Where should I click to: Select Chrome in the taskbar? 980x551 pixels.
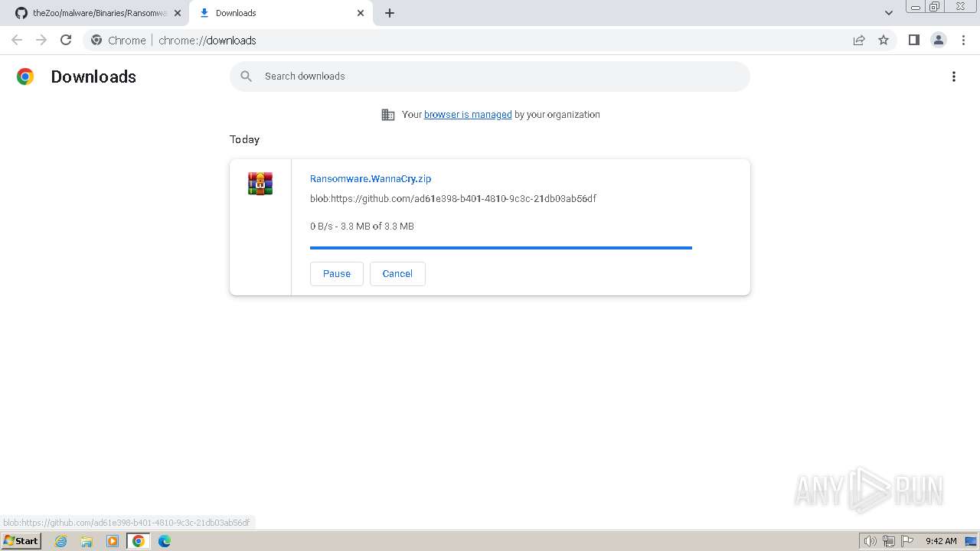click(x=139, y=541)
